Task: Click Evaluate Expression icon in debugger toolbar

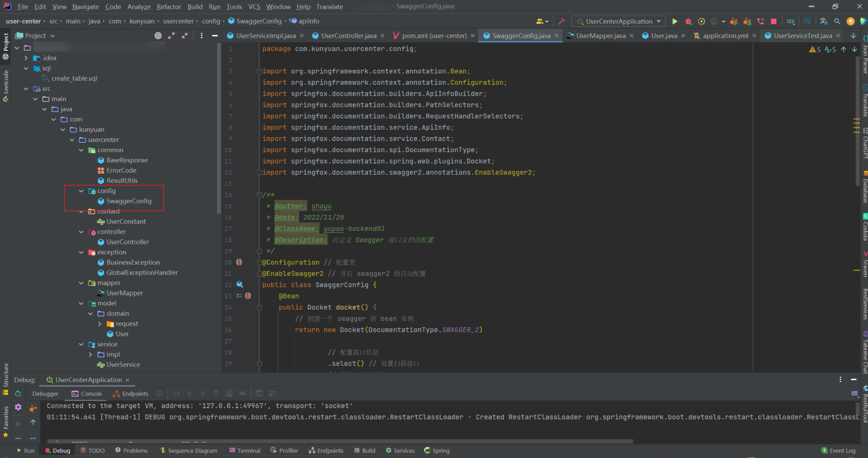Action: (259, 393)
